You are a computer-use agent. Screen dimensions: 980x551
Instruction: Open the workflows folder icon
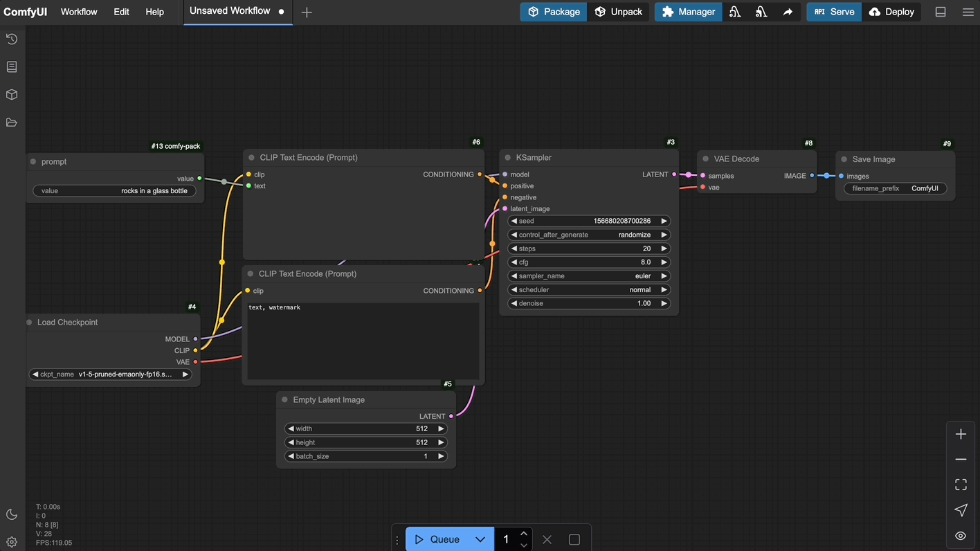point(12,123)
